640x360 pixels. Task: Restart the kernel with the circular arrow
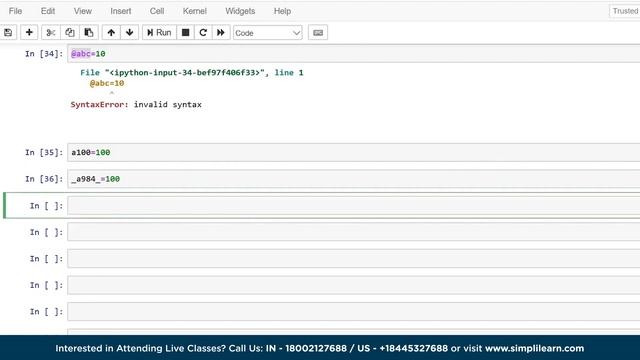coord(203,33)
